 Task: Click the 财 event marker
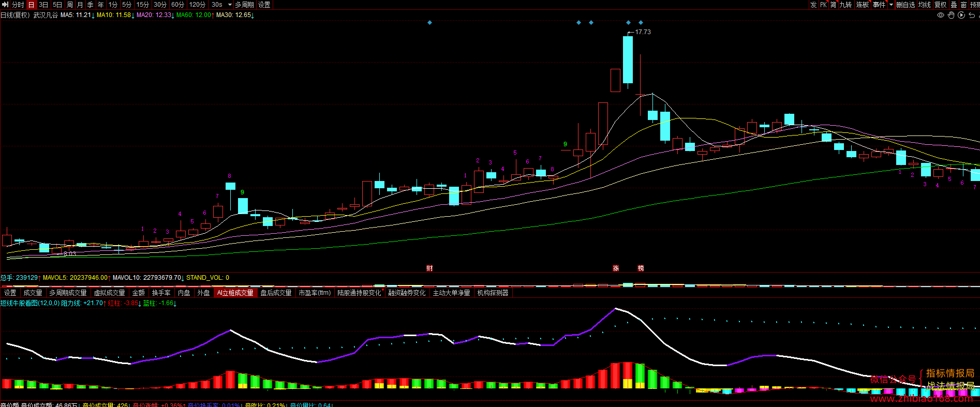[429, 268]
